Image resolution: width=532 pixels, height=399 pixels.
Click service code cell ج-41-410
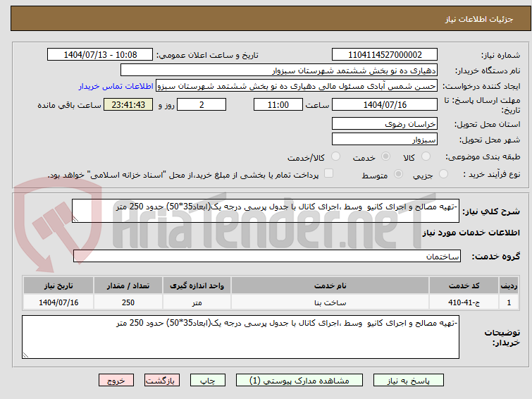[x=464, y=302]
